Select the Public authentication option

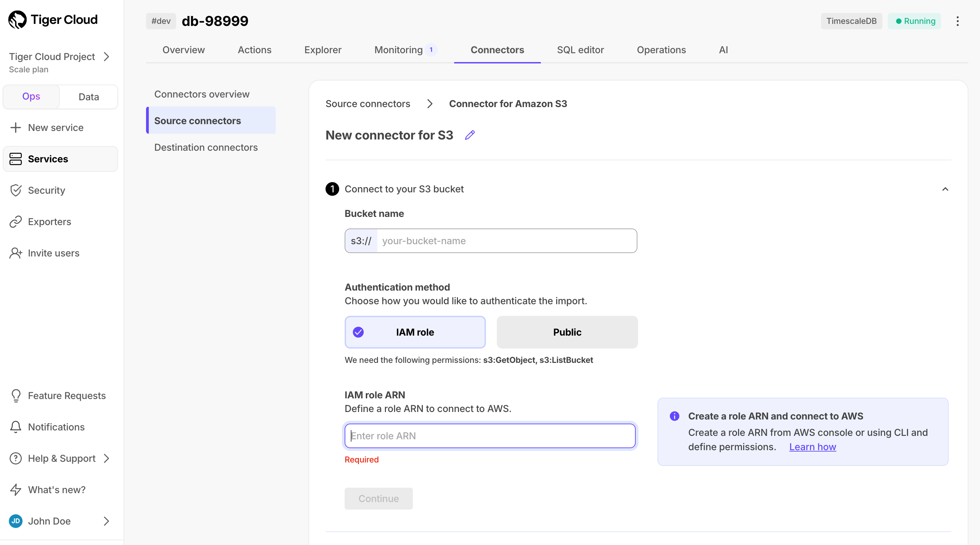(567, 332)
